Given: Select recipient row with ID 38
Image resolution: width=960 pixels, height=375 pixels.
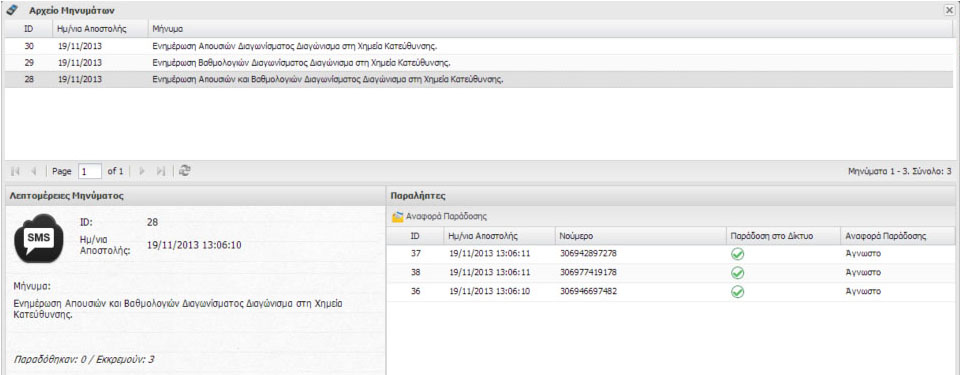Looking at the screenshot, I should 671,272.
